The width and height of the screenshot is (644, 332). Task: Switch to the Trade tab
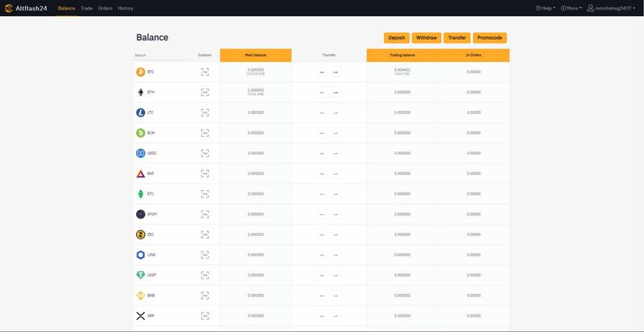pyautogui.click(x=87, y=8)
